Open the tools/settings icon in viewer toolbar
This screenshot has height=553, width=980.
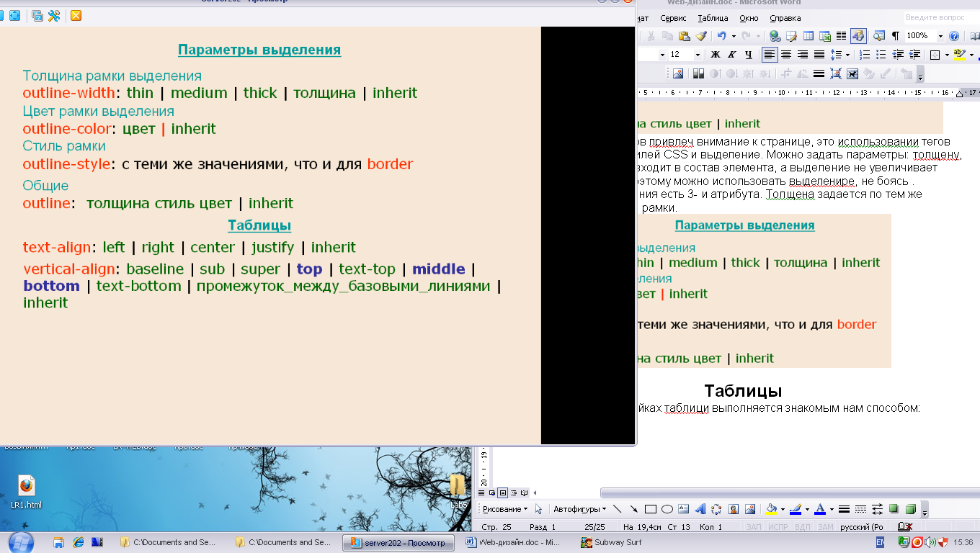click(54, 16)
